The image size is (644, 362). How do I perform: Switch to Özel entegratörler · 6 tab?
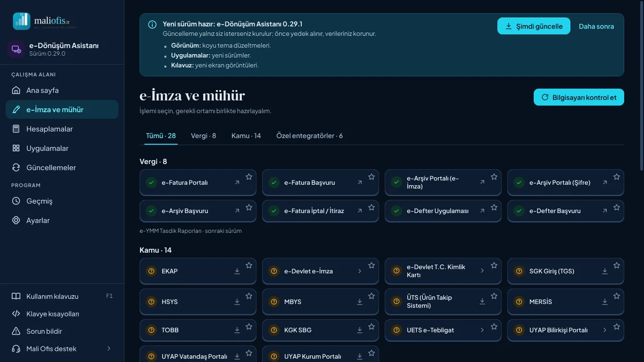[309, 136]
